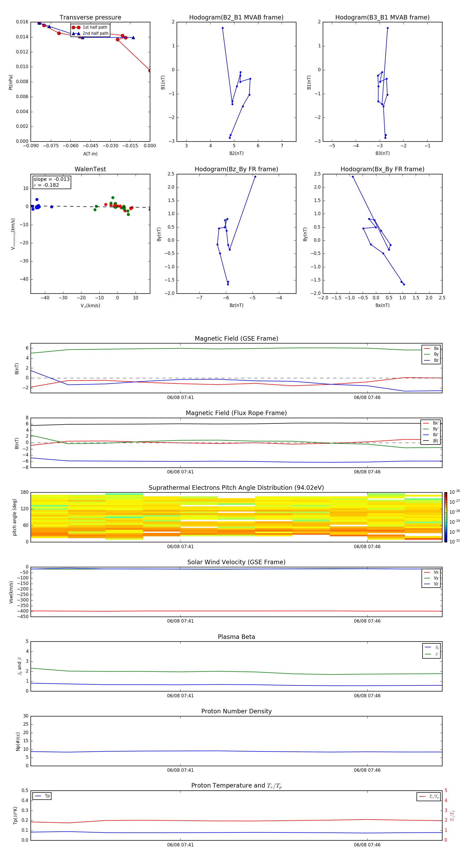Click the 'Hodogram(B2_B1 MVAB frame)' title

[236, 18]
